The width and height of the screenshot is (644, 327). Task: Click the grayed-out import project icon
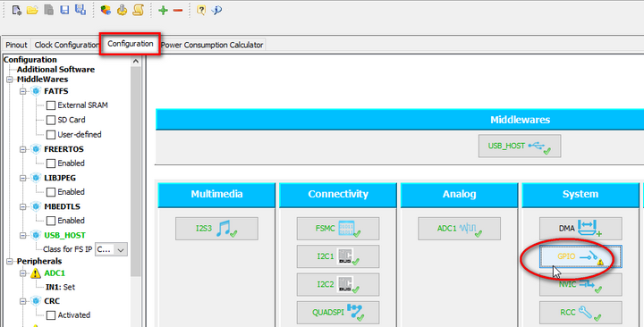pos(49,10)
